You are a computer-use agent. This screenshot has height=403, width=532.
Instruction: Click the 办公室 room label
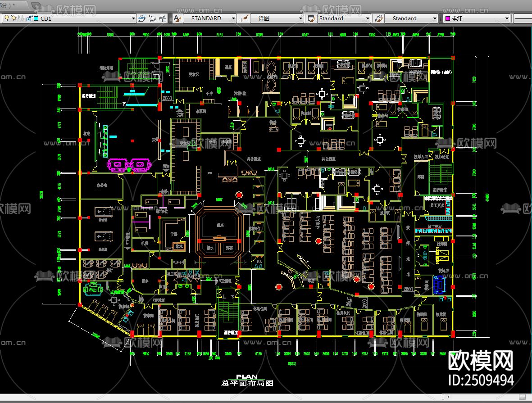pyautogui.click(x=102, y=185)
